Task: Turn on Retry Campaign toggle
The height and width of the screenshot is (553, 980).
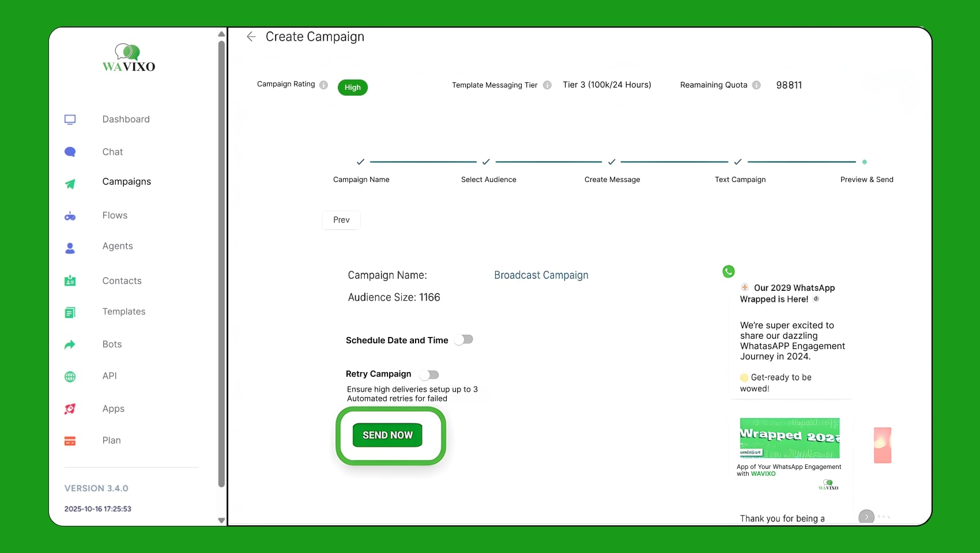Action: click(x=429, y=375)
